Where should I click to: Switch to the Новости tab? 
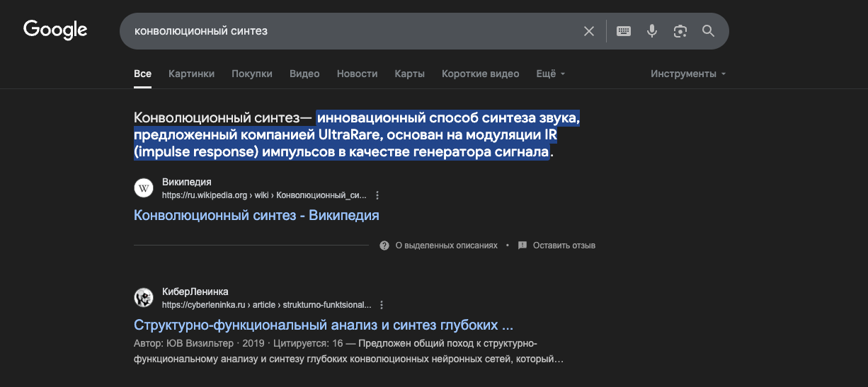(357, 74)
